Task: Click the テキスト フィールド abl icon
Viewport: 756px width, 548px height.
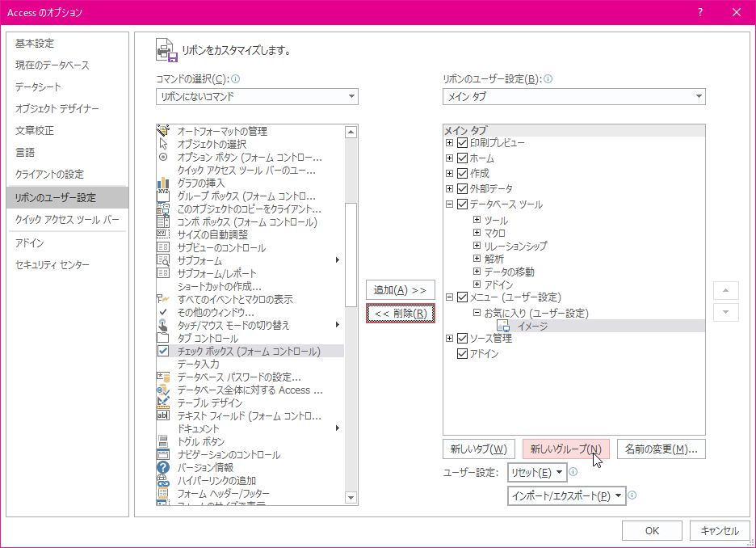Action: click(x=163, y=415)
